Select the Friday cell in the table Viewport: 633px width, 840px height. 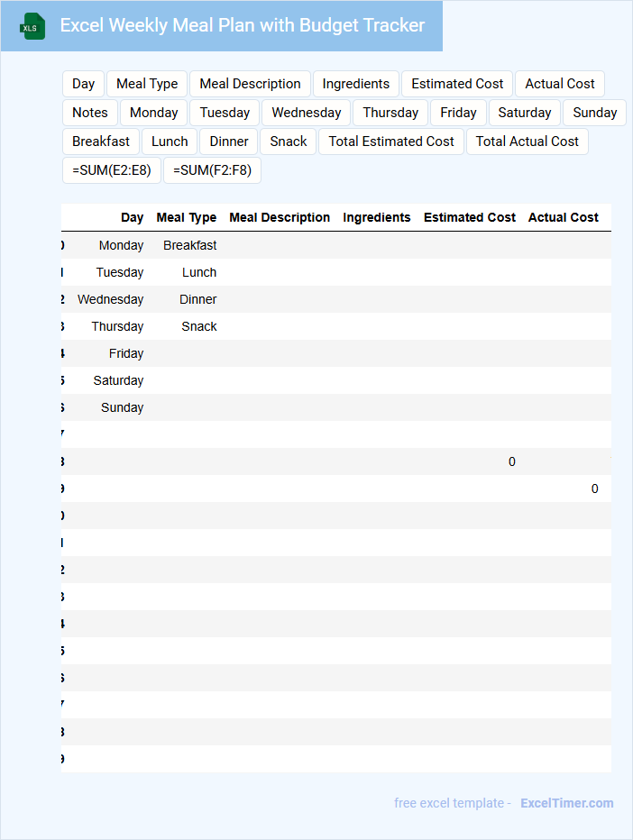coord(126,353)
